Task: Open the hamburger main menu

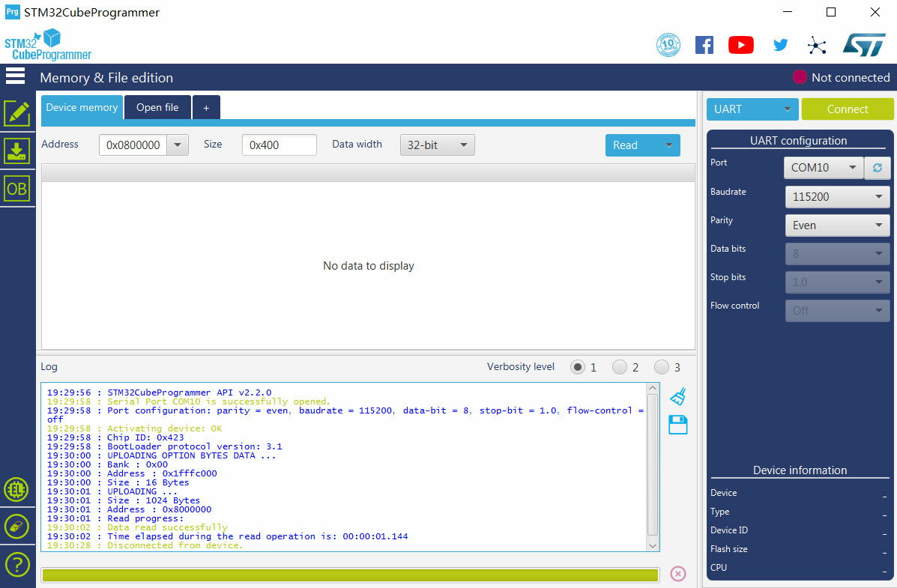Action: pos(15,76)
